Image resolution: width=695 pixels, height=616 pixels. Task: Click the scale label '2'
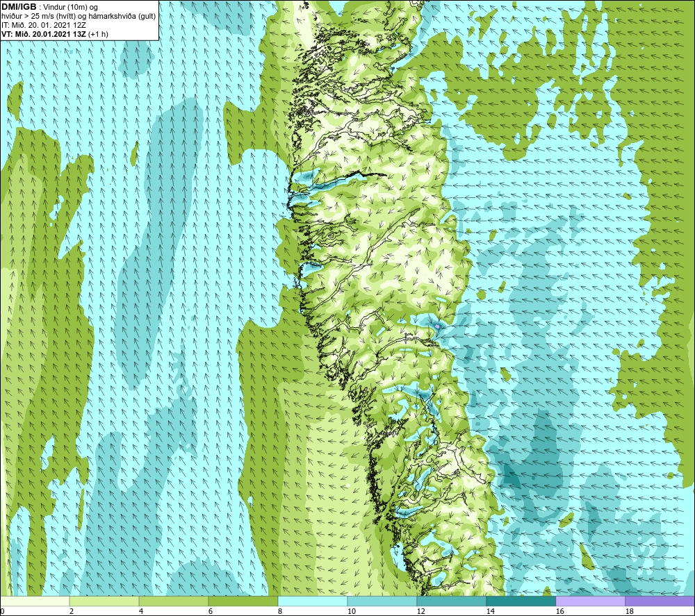[72, 612]
